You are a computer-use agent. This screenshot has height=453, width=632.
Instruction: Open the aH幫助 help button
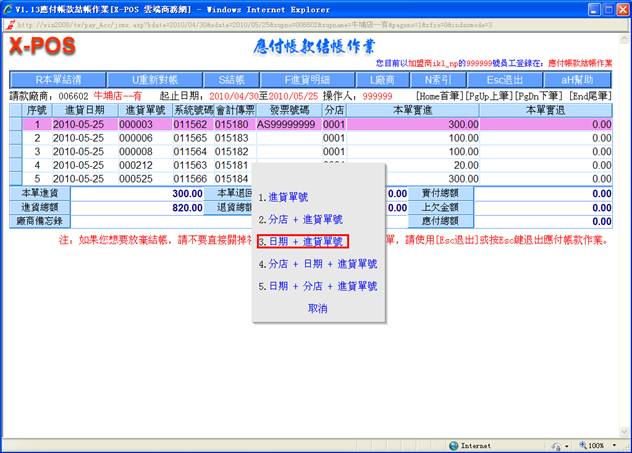pos(576,79)
